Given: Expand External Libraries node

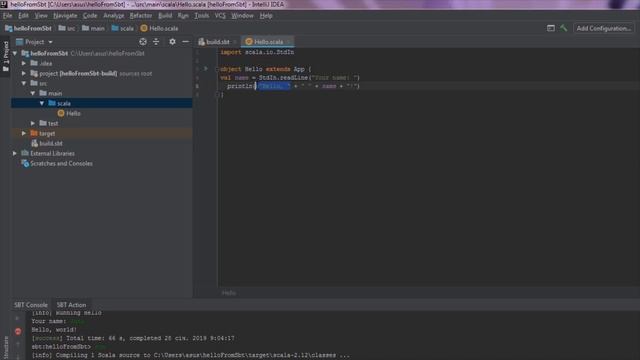Looking at the screenshot, I should (x=15, y=153).
